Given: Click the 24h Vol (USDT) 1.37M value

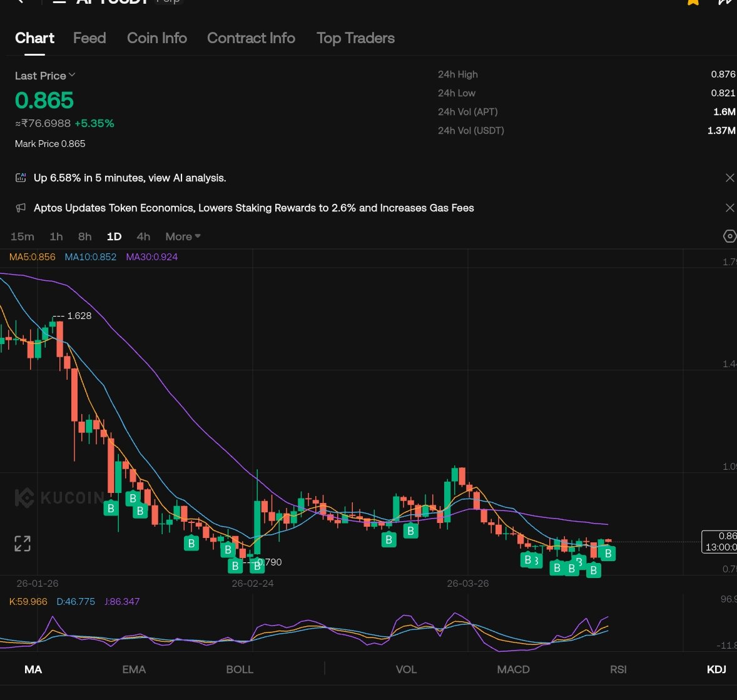Looking at the screenshot, I should (x=721, y=131).
